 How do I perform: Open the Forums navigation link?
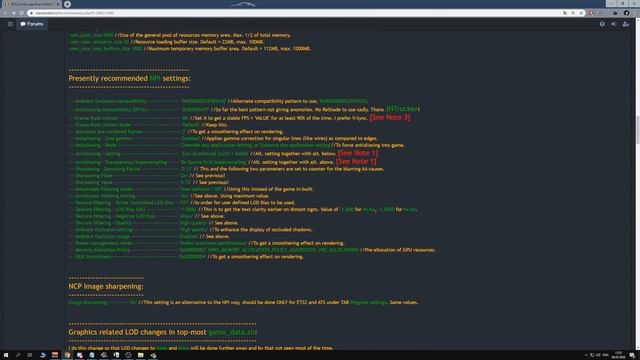point(32,24)
